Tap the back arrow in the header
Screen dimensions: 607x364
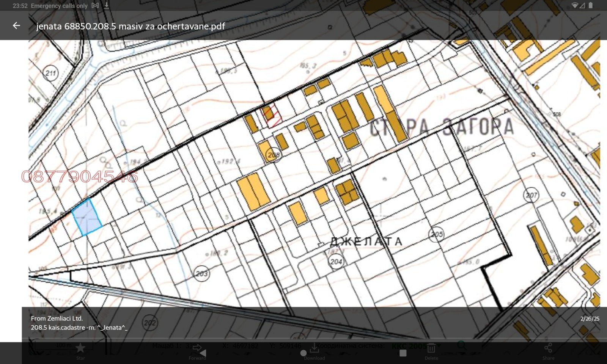pyautogui.click(x=16, y=26)
